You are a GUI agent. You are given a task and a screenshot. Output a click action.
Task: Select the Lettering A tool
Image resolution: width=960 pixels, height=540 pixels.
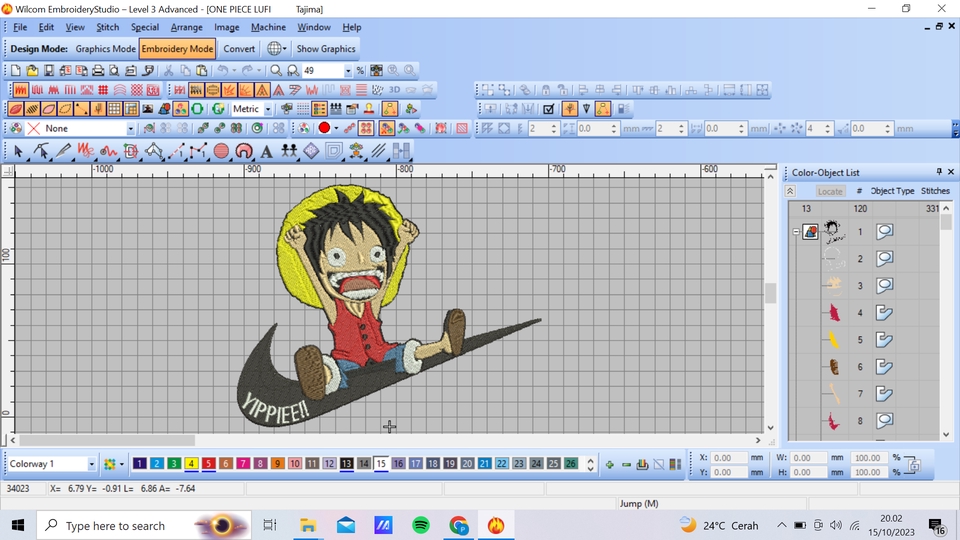click(266, 151)
